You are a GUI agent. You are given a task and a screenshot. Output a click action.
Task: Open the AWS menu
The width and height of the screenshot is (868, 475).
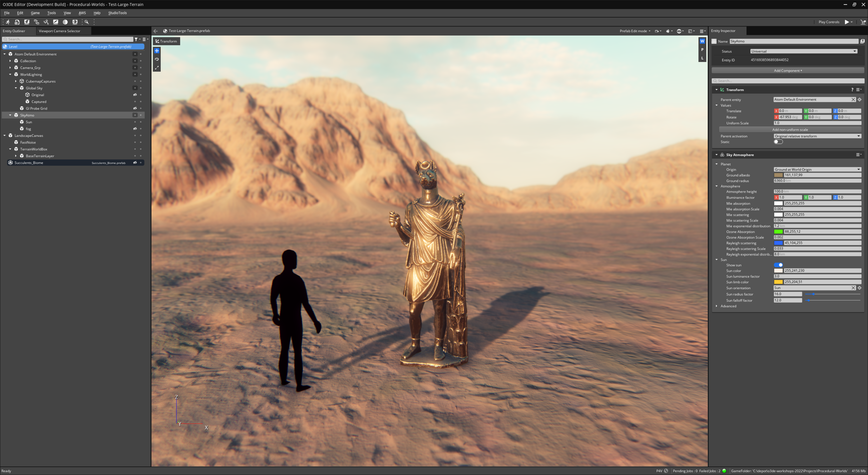coord(82,13)
